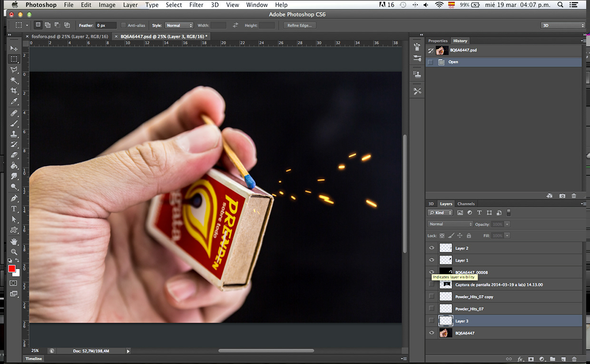This screenshot has width=590, height=364.
Task: Enable the Anti-alias checkbox
Action: click(x=124, y=25)
